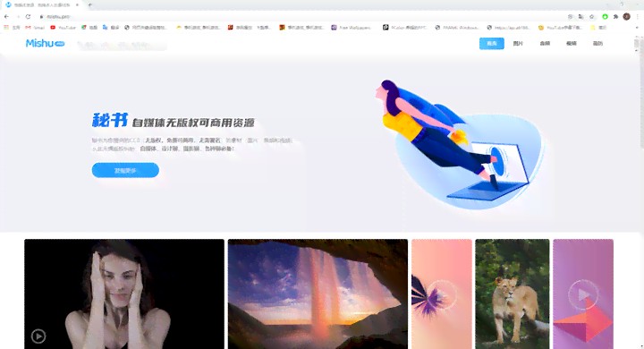This screenshot has height=349, width=644.
Task: Go back with the browser back arrow
Action: click(x=6, y=16)
